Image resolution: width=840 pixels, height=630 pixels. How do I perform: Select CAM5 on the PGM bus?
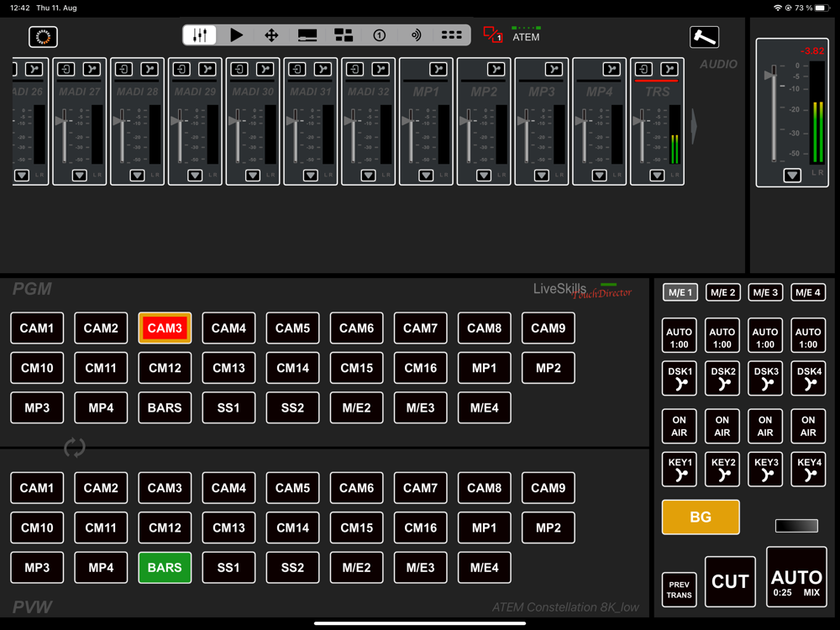[x=292, y=328]
